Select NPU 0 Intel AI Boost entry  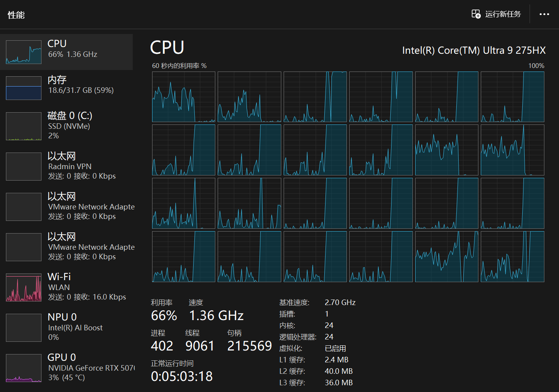coord(75,327)
